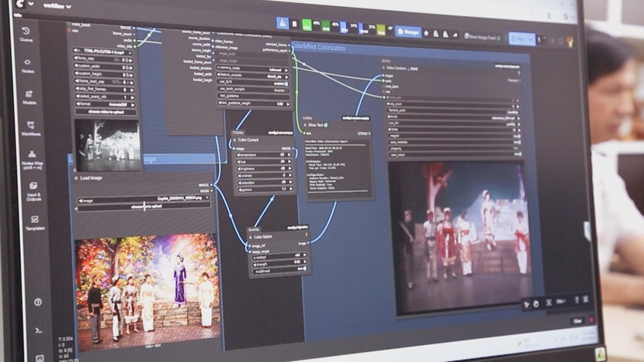The width and height of the screenshot is (644, 362).
Task: Open the format combo in the video loader
Action: point(105,105)
